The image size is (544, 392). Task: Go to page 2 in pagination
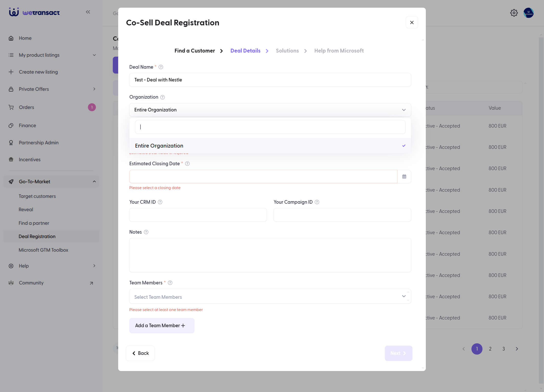coord(490,349)
